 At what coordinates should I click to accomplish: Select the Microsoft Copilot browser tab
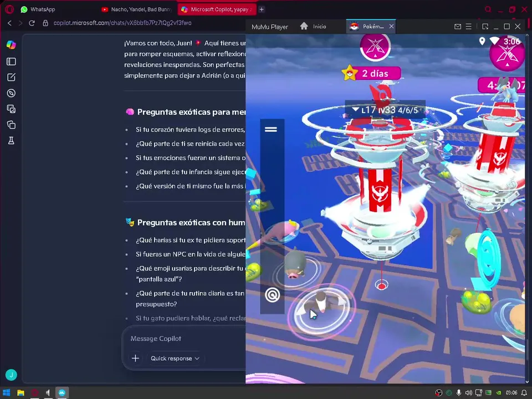click(217, 9)
